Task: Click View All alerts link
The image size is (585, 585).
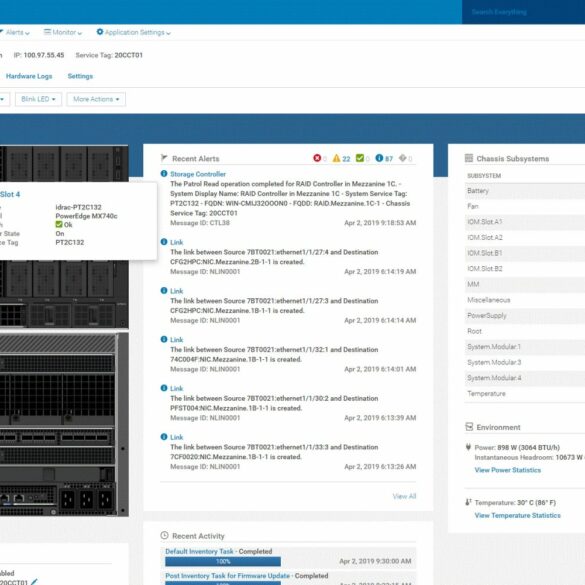Action: [x=404, y=496]
